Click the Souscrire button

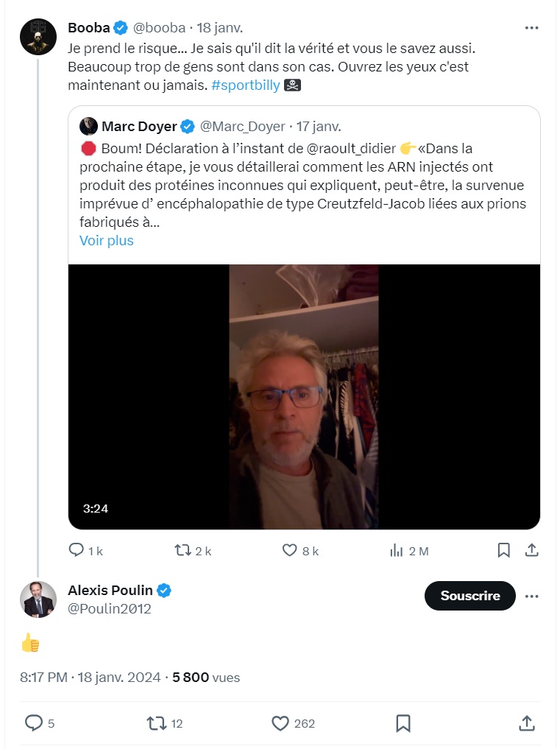click(x=469, y=596)
